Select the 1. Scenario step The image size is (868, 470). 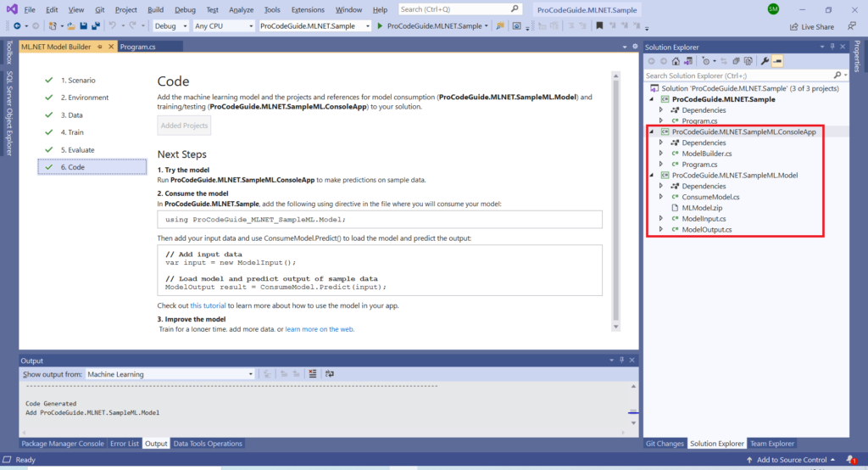pyautogui.click(x=92, y=81)
